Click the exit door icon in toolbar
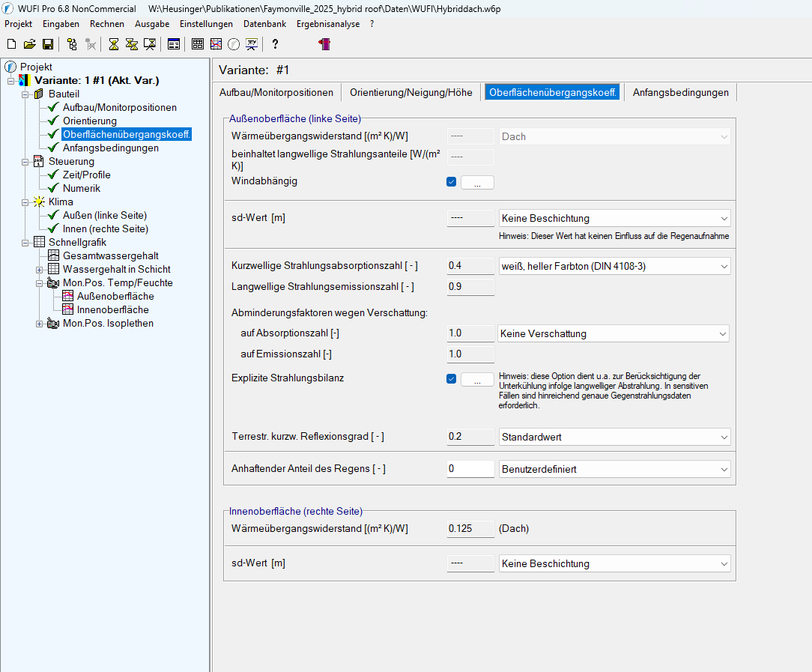Screen dimensions: 812x672 (324, 44)
